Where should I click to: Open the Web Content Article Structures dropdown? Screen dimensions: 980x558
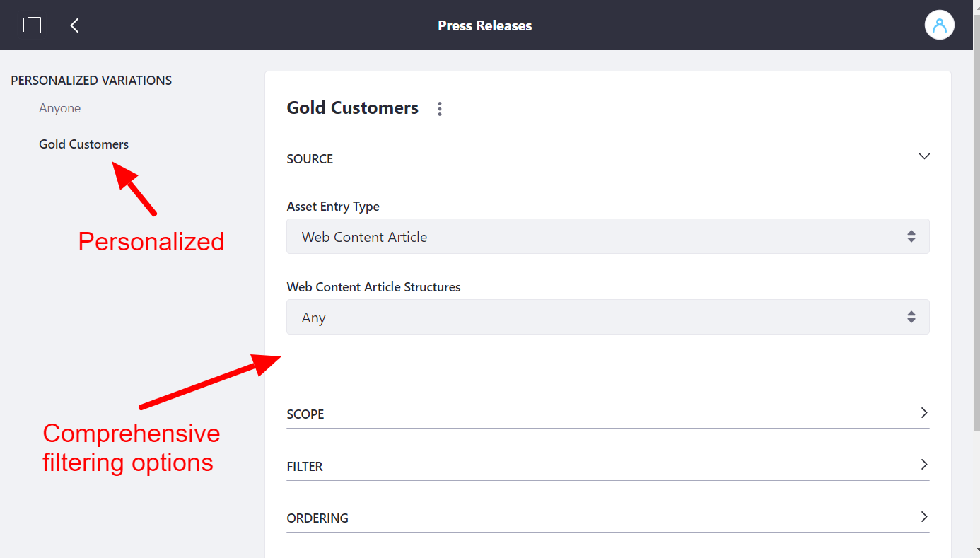click(x=608, y=317)
